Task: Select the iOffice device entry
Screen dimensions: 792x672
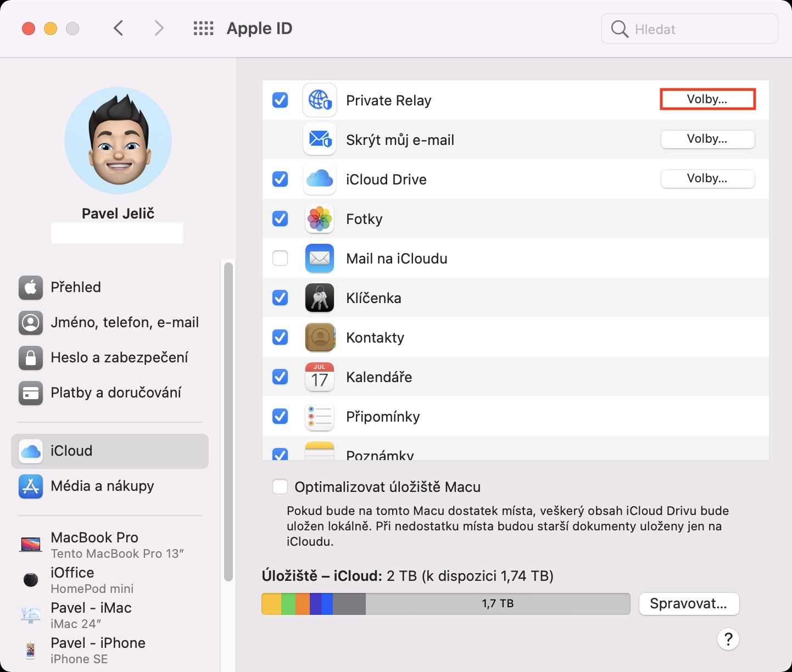Action: point(110,580)
